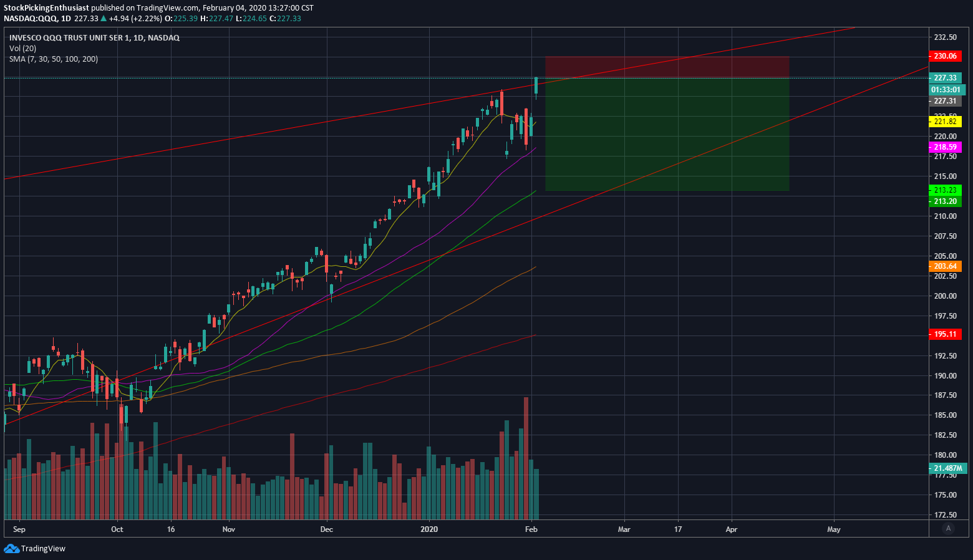Click the SMA (7, 30, 50, 100, 200) label
The image size is (973, 560).
click(x=54, y=59)
